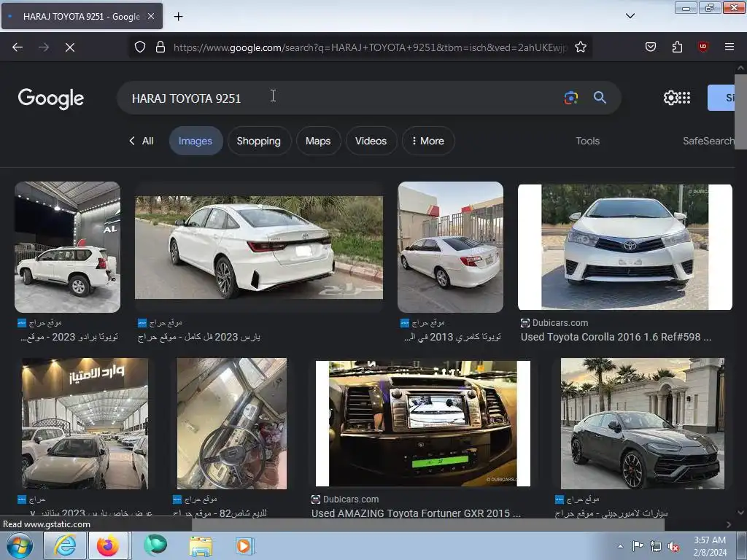Viewport: 747px width, 560px height.
Task: Switch to the Maps tab
Action: (x=318, y=141)
